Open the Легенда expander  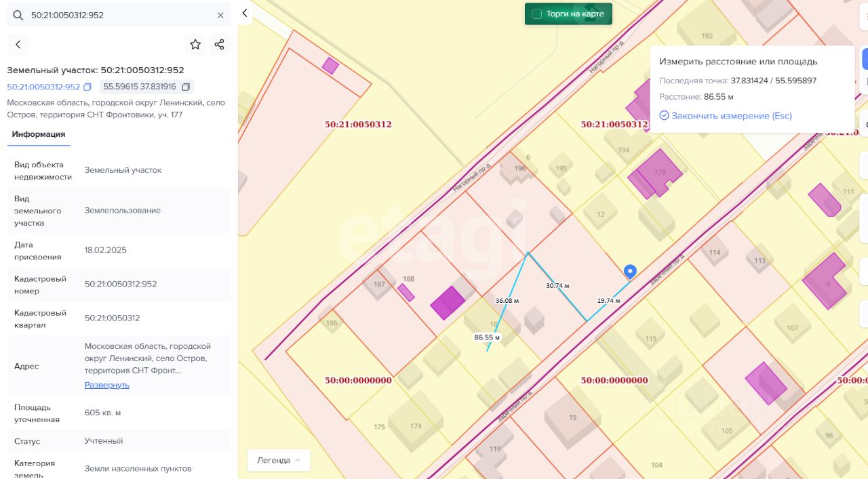(279, 460)
